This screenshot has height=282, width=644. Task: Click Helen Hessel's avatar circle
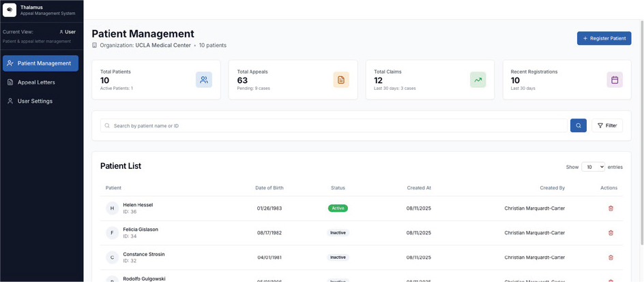click(x=112, y=208)
